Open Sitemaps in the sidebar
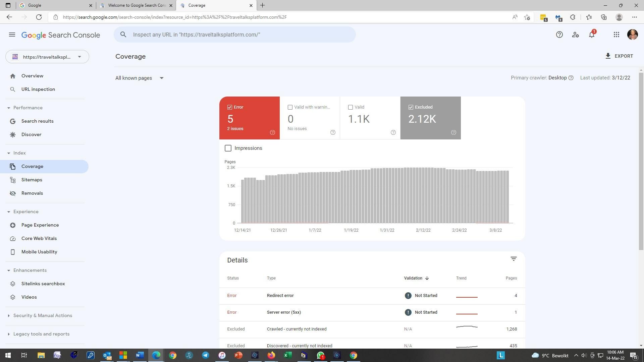Viewport: 644px width, 362px height. point(32,180)
